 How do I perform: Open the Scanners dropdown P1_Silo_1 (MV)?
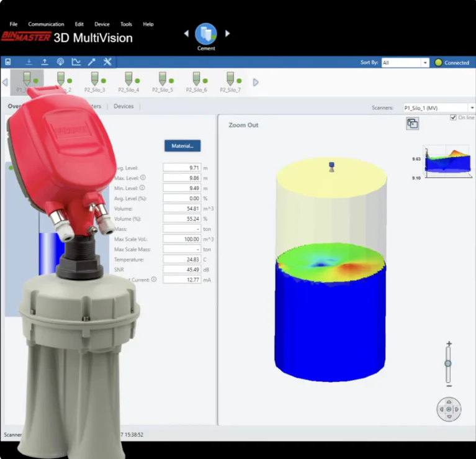(x=439, y=108)
